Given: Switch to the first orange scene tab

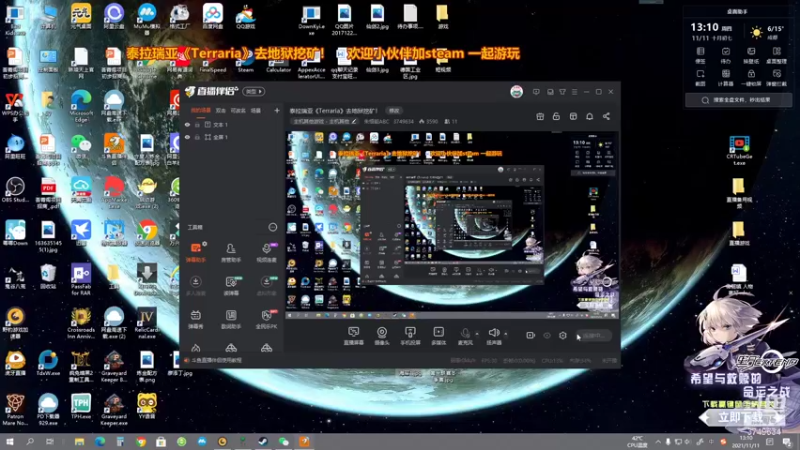Looking at the screenshot, I should [201, 110].
